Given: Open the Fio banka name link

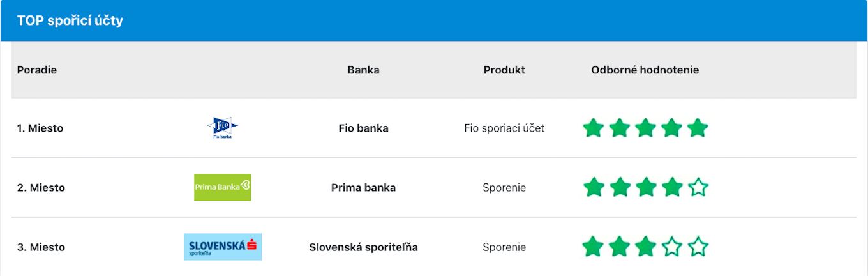Looking at the screenshot, I should click(363, 128).
